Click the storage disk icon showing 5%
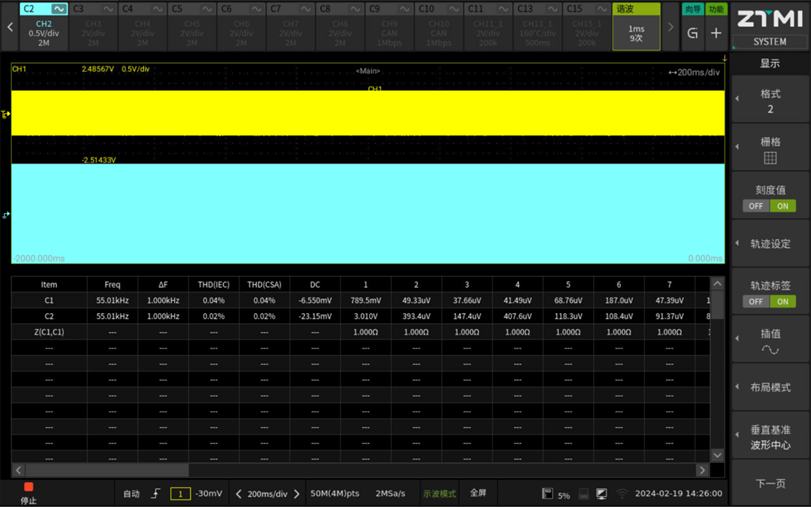The height and width of the screenshot is (507, 811). (547, 494)
